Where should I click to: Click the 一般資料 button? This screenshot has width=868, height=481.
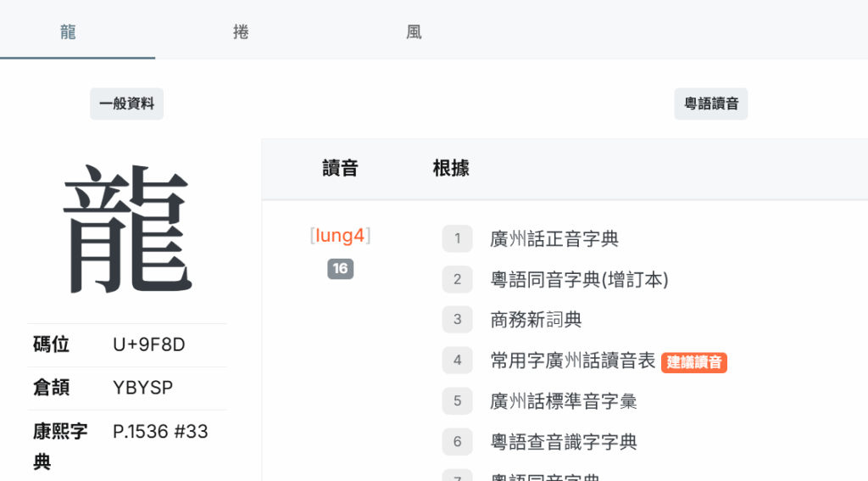click(127, 104)
